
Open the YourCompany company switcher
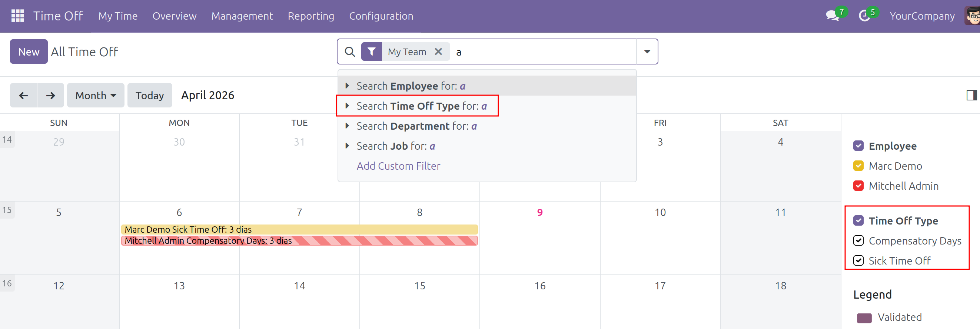pyautogui.click(x=922, y=16)
